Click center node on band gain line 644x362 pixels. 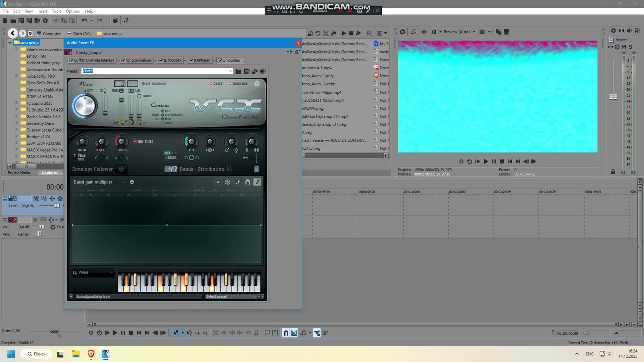click(167, 225)
